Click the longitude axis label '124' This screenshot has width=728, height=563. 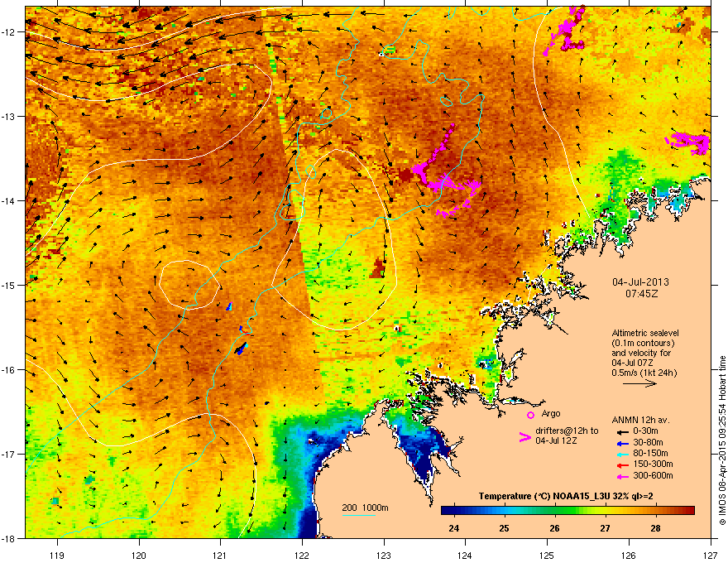point(465,555)
